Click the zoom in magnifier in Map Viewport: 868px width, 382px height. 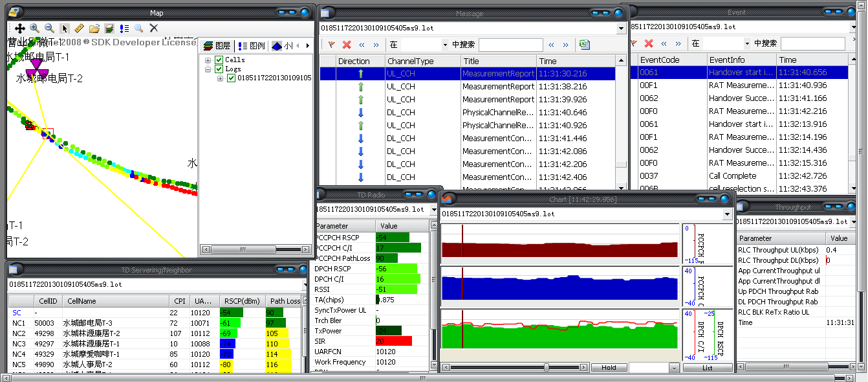pos(35,28)
